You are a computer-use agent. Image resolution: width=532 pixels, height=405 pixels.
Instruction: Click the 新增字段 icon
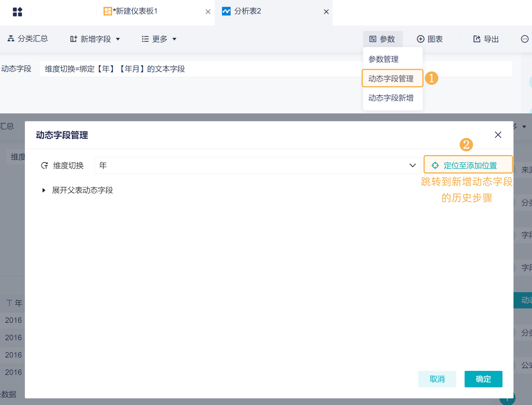click(x=74, y=39)
